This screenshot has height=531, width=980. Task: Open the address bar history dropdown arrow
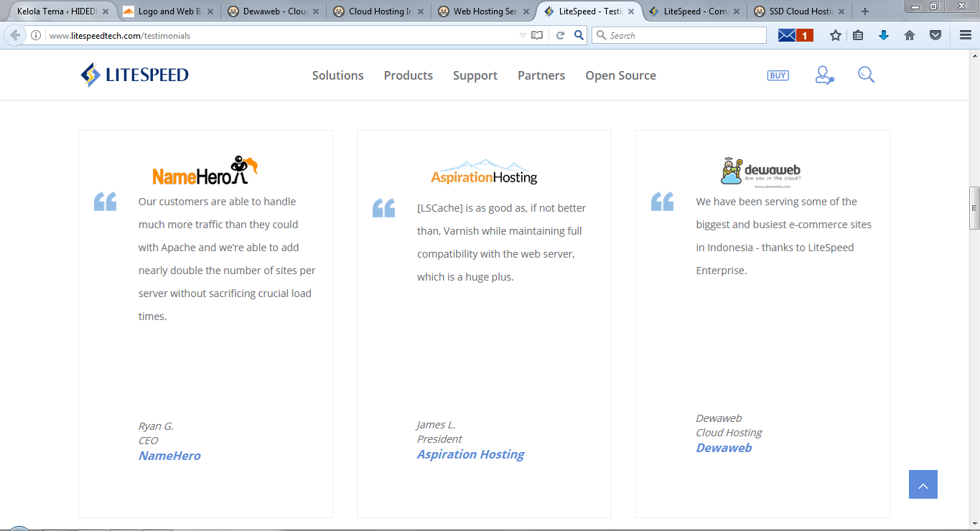click(523, 35)
